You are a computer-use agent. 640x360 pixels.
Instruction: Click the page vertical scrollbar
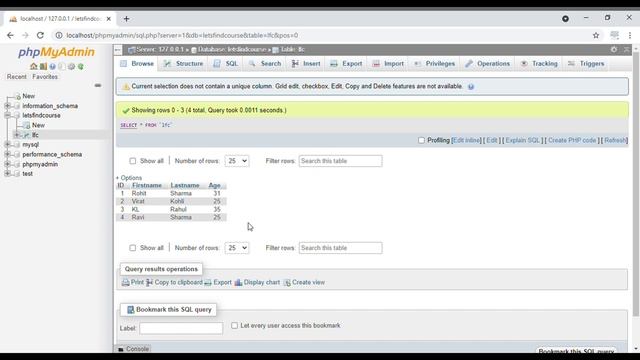[x=636, y=184]
